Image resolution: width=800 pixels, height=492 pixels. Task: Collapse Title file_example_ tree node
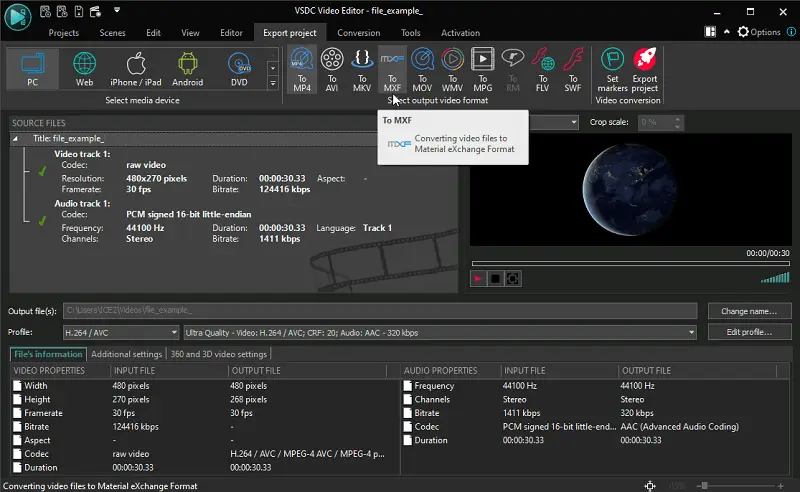[15, 138]
